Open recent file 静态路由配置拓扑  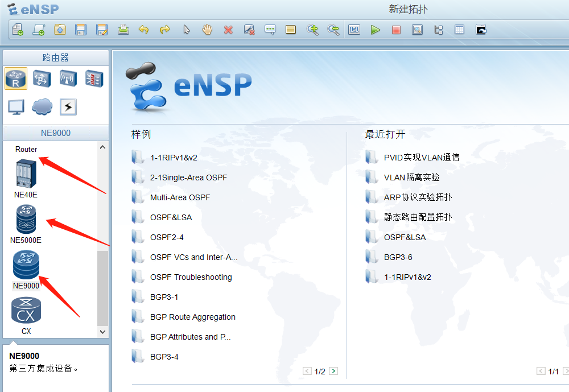point(418,217)
